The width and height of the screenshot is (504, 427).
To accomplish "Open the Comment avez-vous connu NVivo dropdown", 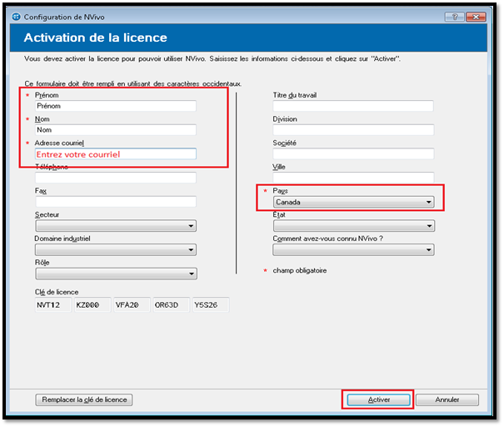I will point(353,249).
